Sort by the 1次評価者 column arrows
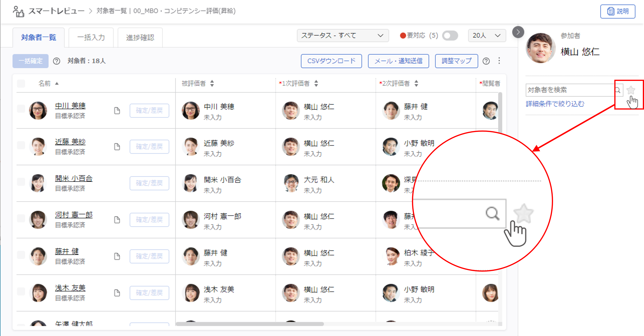This screenshot has height=336, width=644. [x=316, y=83]
